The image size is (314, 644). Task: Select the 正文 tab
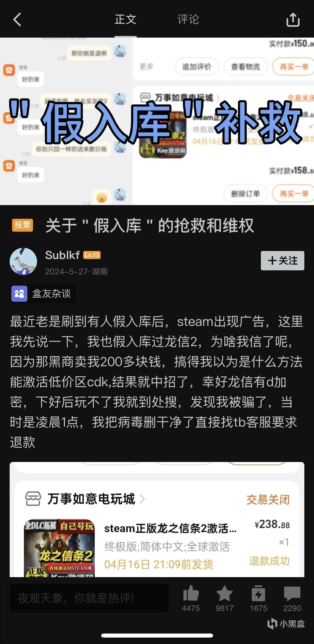pos(125,20)
